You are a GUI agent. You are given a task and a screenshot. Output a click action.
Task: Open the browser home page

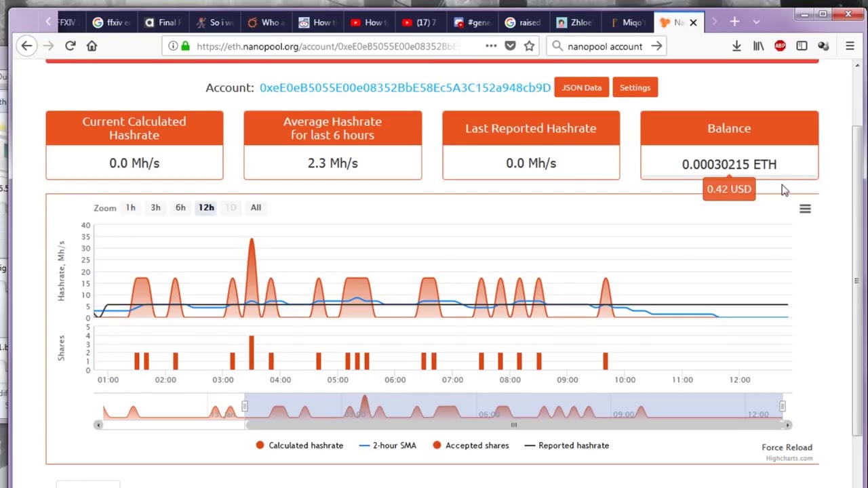point(92,46)
